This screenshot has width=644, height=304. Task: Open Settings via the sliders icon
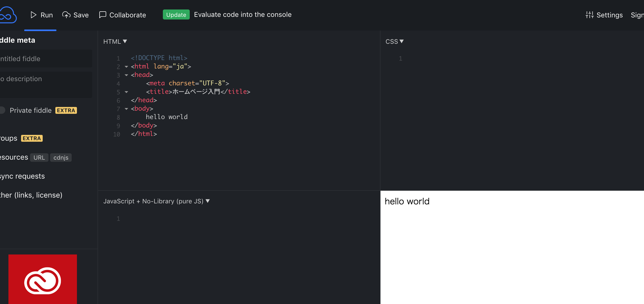tap(589, 15)
